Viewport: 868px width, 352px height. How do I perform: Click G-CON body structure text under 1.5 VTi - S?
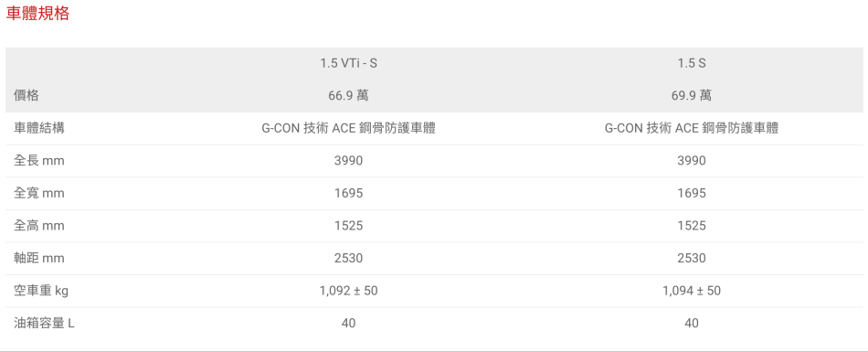point(348,129)
